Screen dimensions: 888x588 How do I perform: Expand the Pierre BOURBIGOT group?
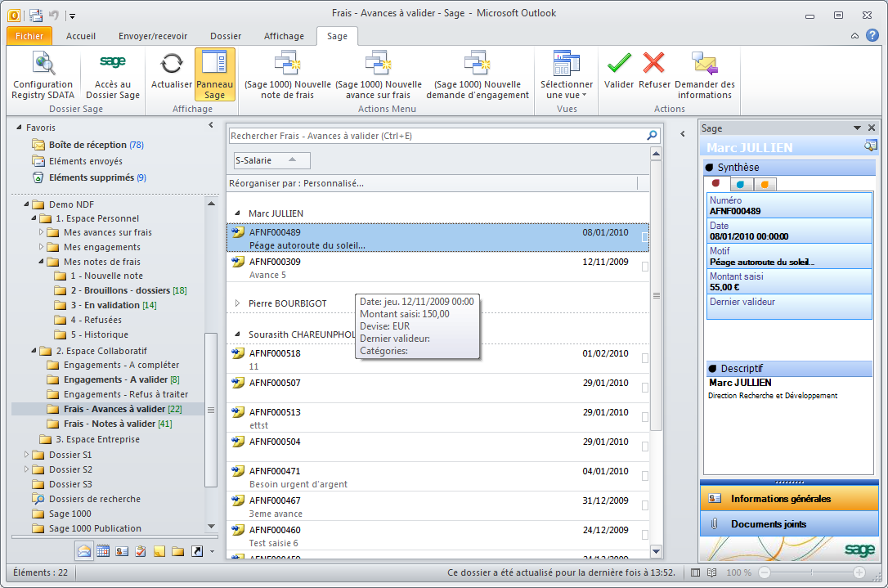237,303
